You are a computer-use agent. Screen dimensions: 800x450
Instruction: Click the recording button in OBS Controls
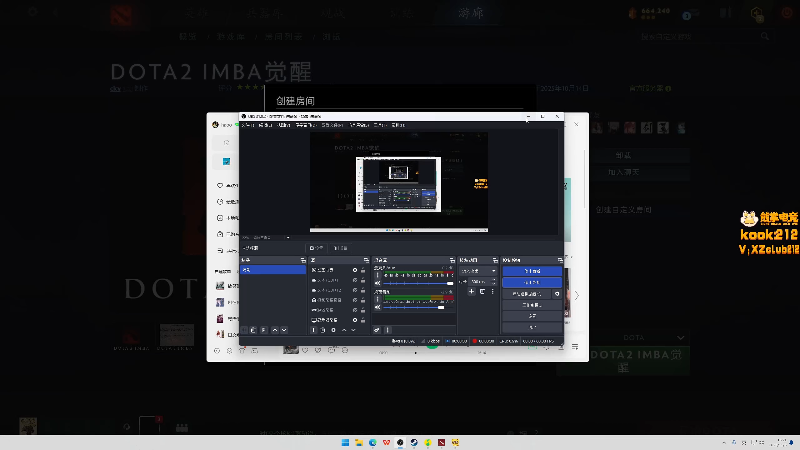(532, 282)
